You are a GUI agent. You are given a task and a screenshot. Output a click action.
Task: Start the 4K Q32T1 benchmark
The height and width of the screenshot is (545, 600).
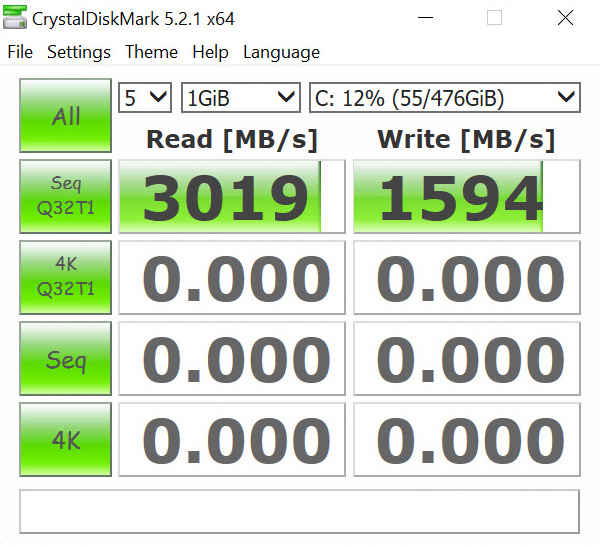pyautogui.click(x=65, y=277)
